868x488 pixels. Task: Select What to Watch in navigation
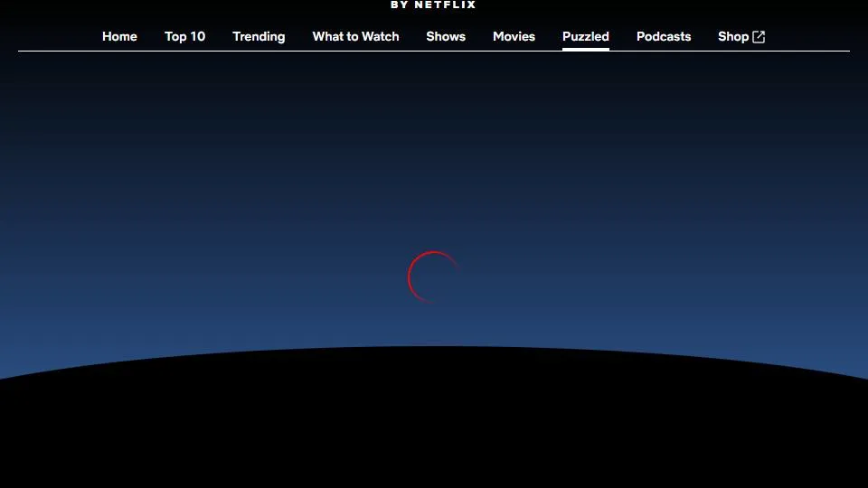[355, 36]
